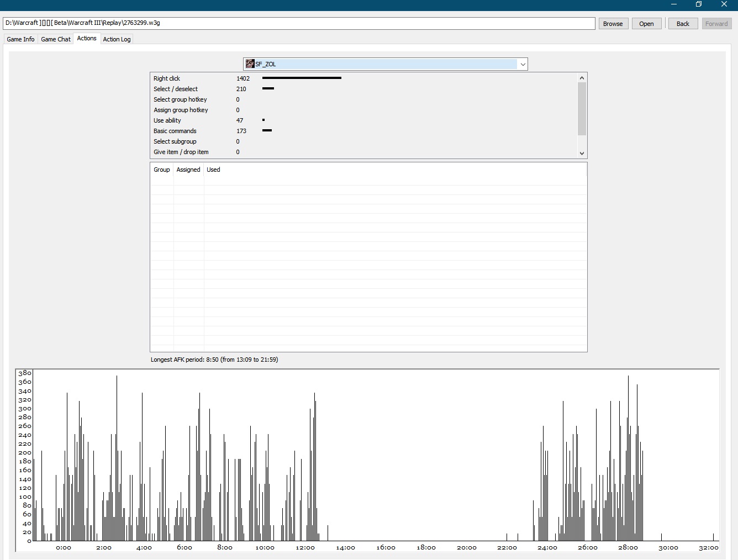
Task: Switch to the Action Log tab
Action: 117,39
